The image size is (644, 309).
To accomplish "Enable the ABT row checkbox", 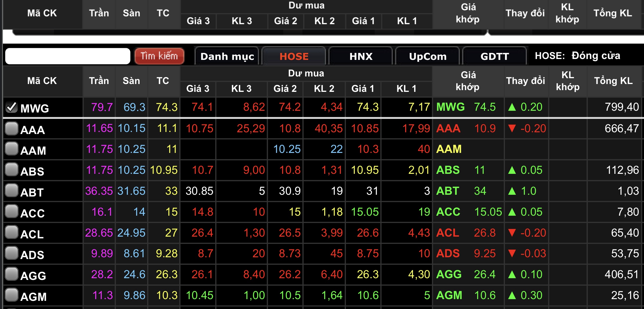I will click(12, 191).
